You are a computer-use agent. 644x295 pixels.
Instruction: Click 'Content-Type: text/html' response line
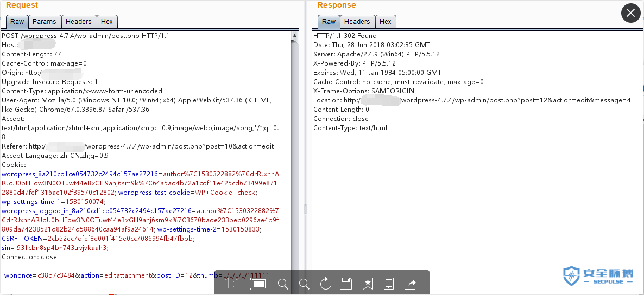click(x=350, y=128)
